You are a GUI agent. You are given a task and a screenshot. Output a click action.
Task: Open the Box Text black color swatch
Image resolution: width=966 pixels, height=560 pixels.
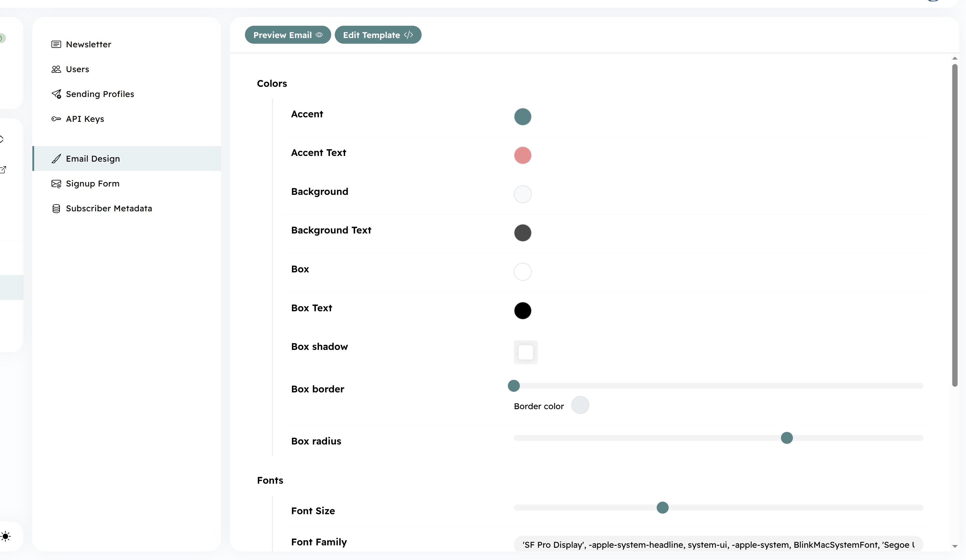(523, 311)
